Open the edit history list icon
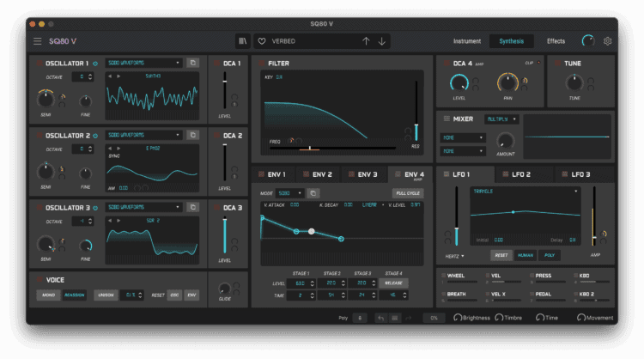The width and height of the screenshot is (644, 359). pos(395,318)
